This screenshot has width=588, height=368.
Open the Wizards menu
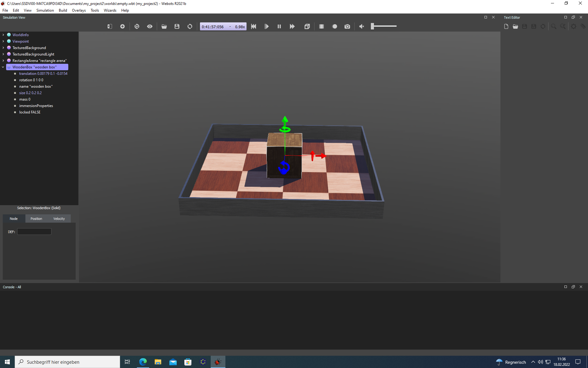point(110,10)
